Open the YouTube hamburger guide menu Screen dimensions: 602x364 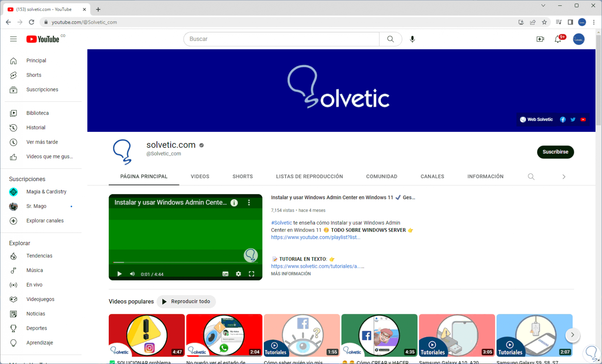pos(13,39)
